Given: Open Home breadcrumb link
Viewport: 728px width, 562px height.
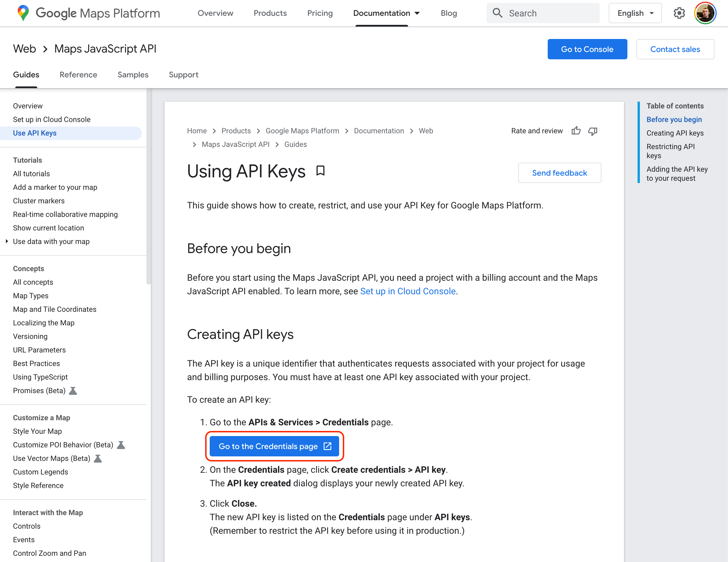Looking at the screenshot, I should pos(197,131).
